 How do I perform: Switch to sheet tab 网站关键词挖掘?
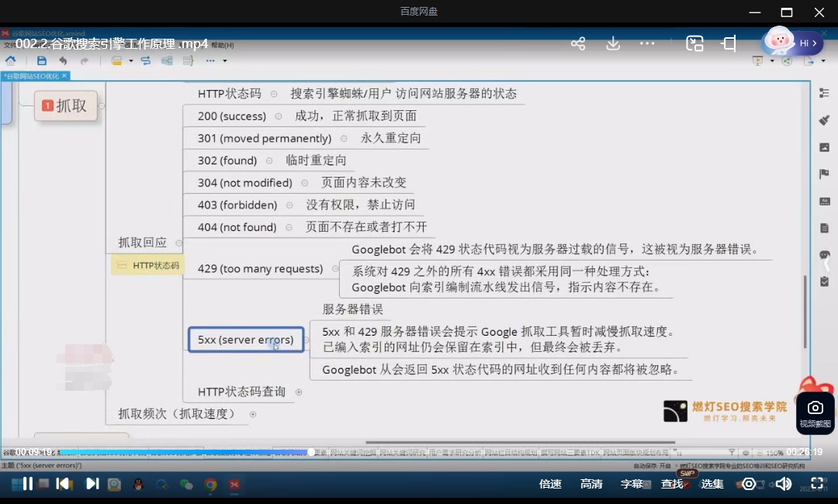tap(352, 452)
